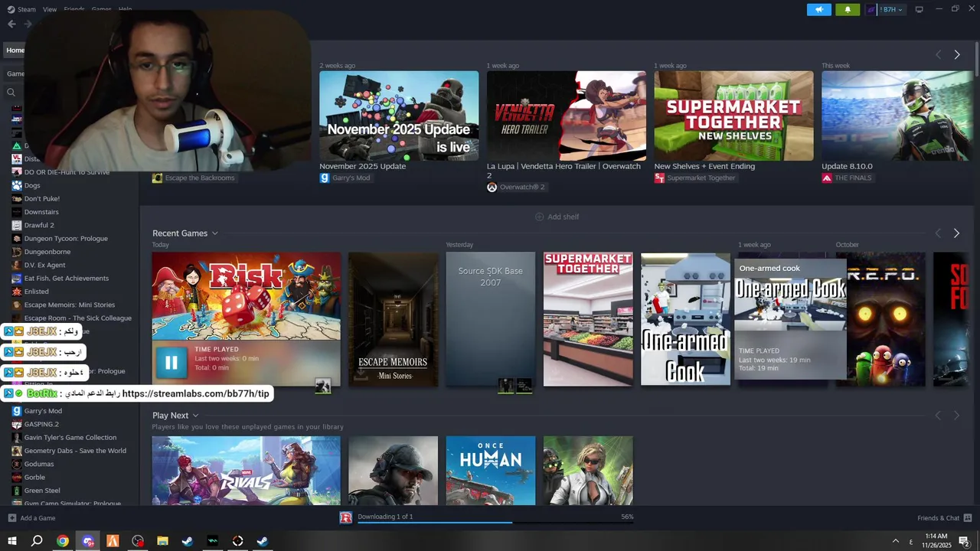Open Escape Memoirs Mini Stories game tile

coord(393,319)
